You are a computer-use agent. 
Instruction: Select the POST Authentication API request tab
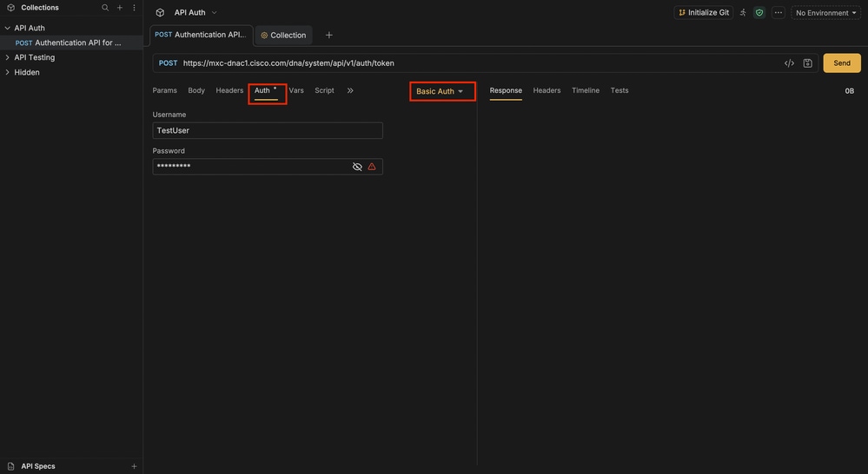click(x=201, y=35)
